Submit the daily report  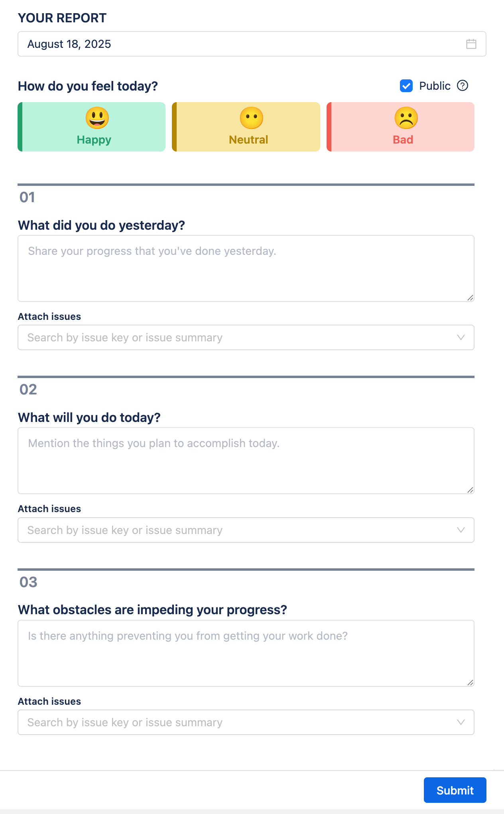pyautogui.click(x=455, y=790)
